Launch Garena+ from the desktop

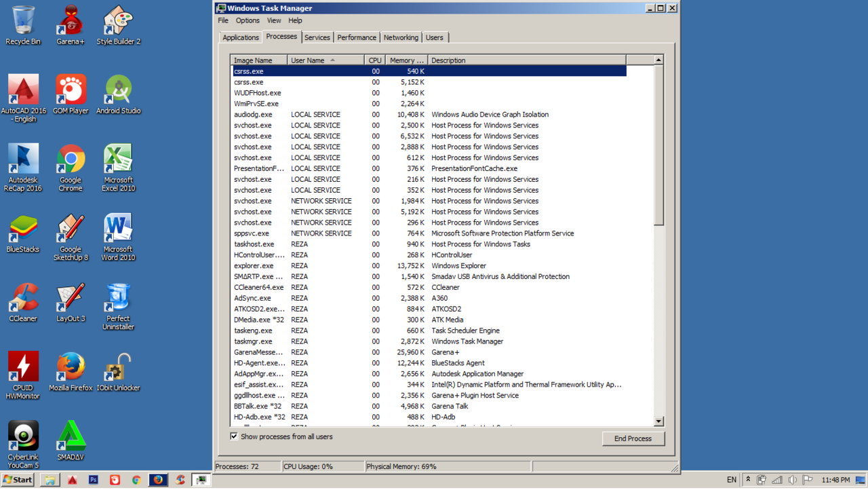(71, 25)
